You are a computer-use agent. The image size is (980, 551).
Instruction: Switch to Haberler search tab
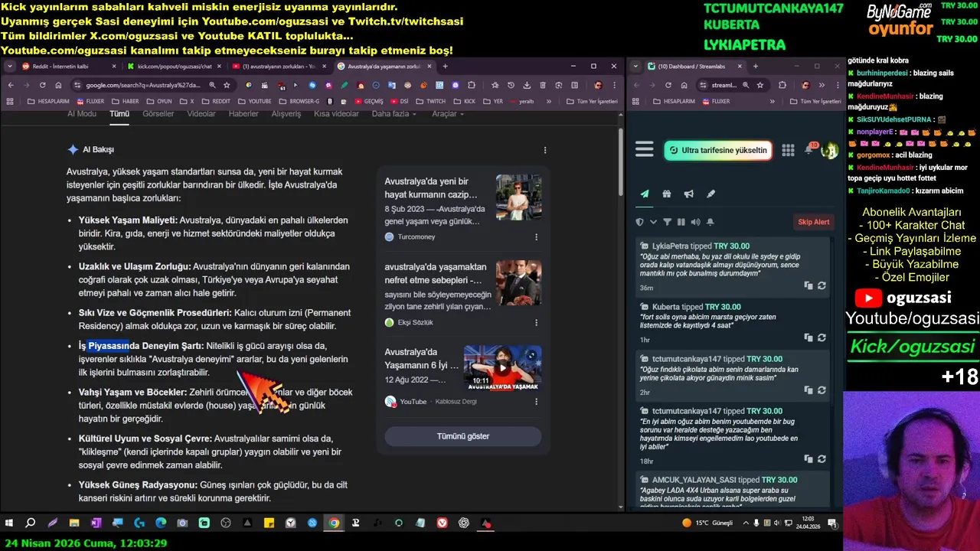[x=243, y=114]
